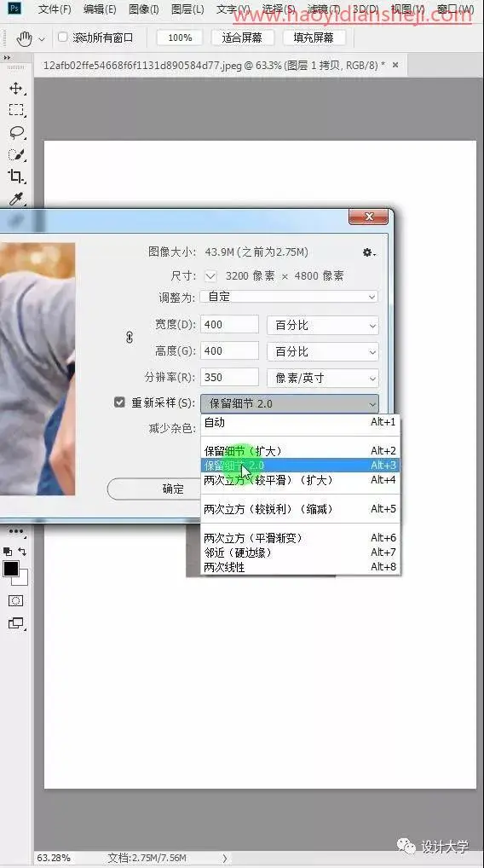Select the Lasso tool
The height and width of the screenshot is (868, 484).
click(16, 132)
